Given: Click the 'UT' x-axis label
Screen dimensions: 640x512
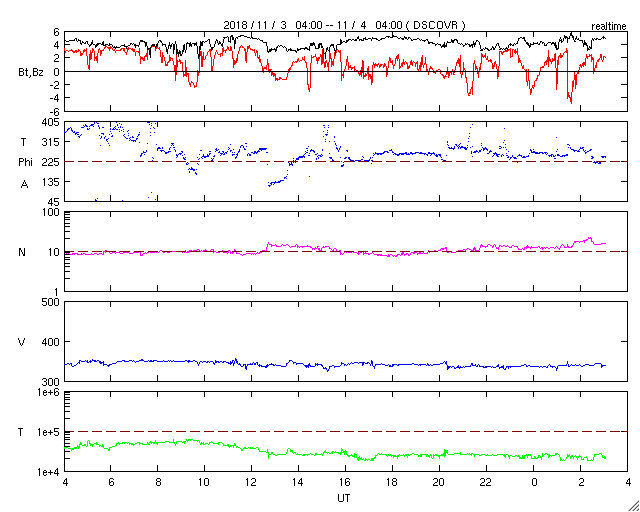Looking at the screenshot, I should coord(344,498).
